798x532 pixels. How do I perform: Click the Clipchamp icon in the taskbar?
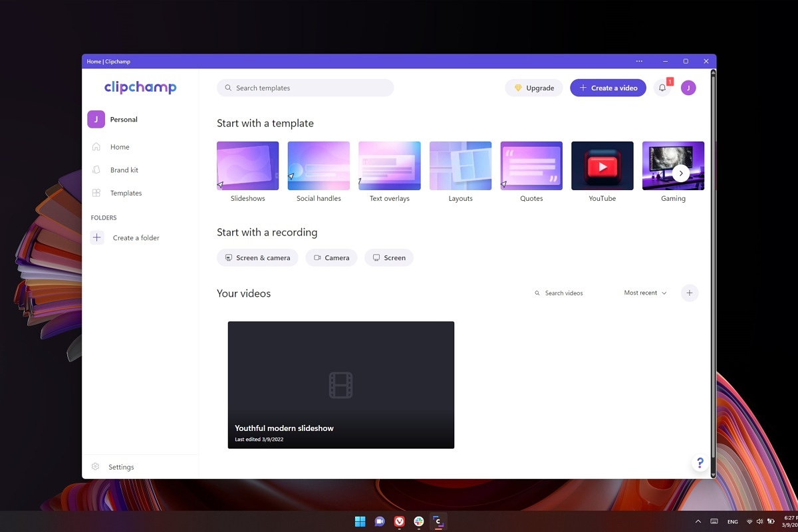pos(438,521)
